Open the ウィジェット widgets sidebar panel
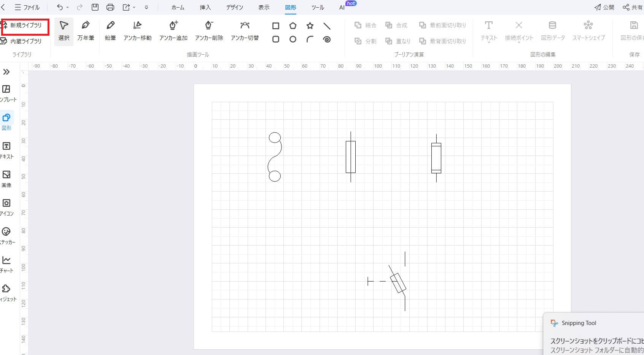 point(8,293)
